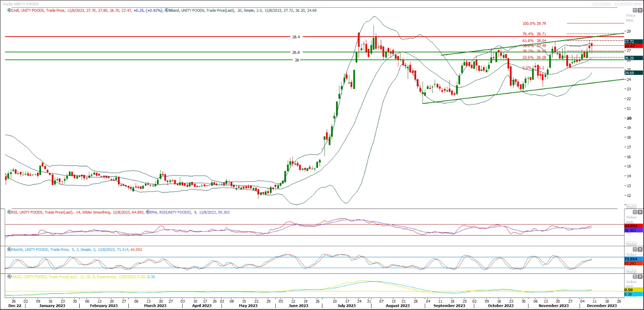This screenshot has height=310, width=644.
Task: Close the RSI indicator pane
Action: tap(640, 212)
